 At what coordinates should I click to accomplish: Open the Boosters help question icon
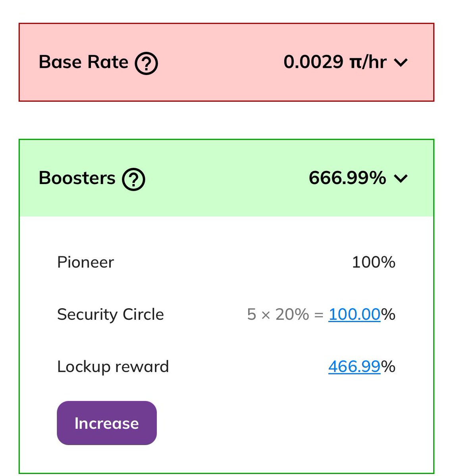tap(133, 179)
